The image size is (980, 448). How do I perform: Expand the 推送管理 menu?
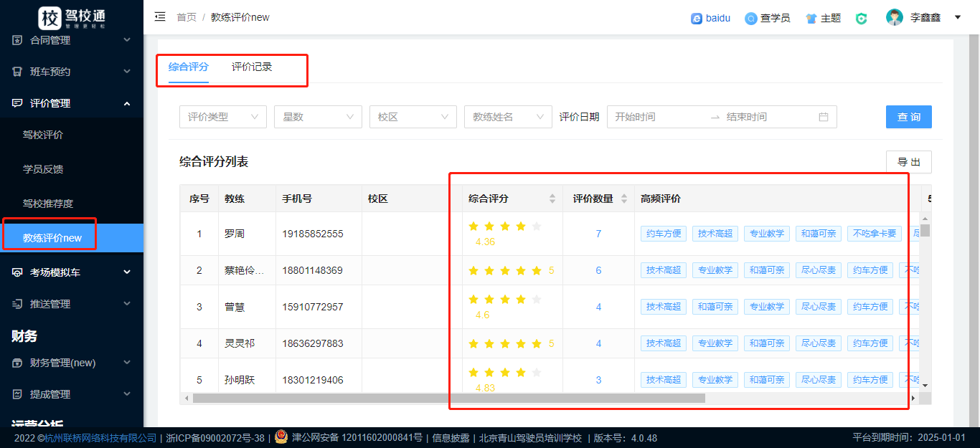(127, 304)
